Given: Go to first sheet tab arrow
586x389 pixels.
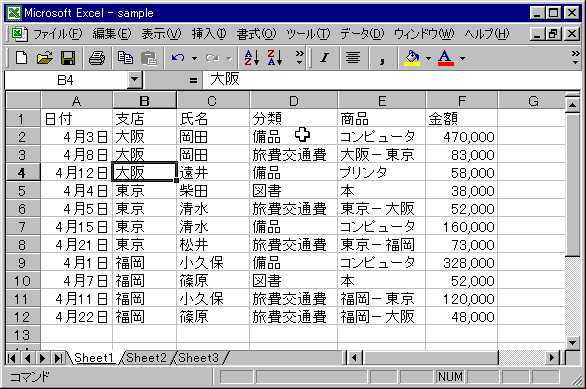Looking at the screenshot, I should pos(12,358).
